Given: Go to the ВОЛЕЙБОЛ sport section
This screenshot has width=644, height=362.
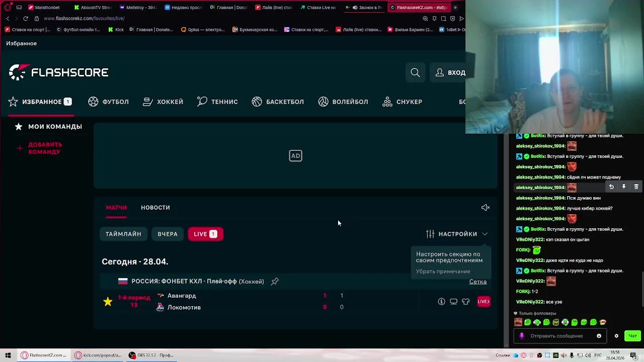Looking at the screenshot, I should pos(343,102).
